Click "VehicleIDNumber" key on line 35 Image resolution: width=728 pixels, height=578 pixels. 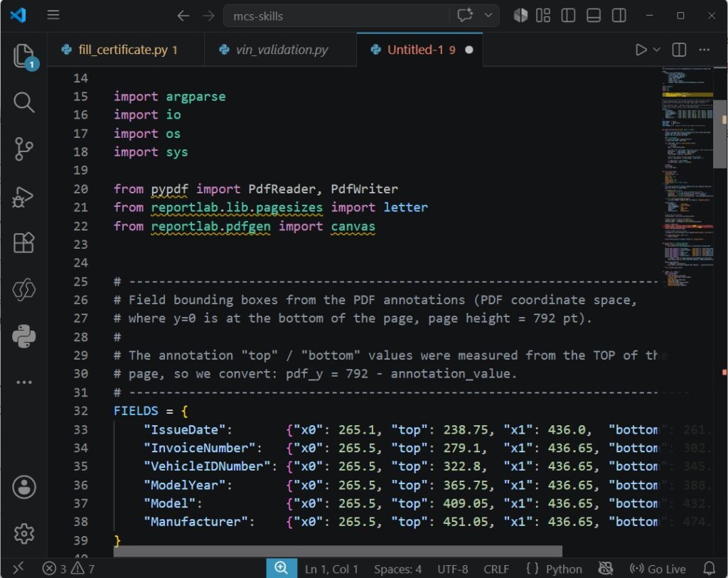click(x=207, y=466)
